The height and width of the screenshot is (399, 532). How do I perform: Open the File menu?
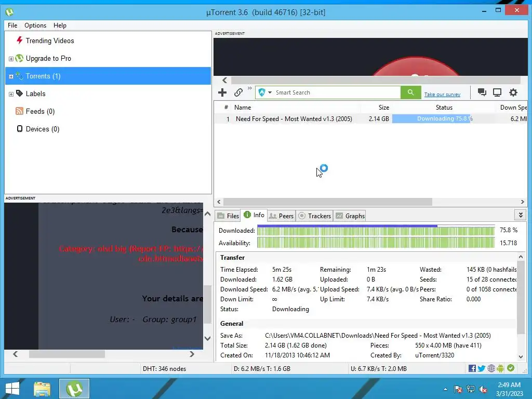click(x=12, y=25)
